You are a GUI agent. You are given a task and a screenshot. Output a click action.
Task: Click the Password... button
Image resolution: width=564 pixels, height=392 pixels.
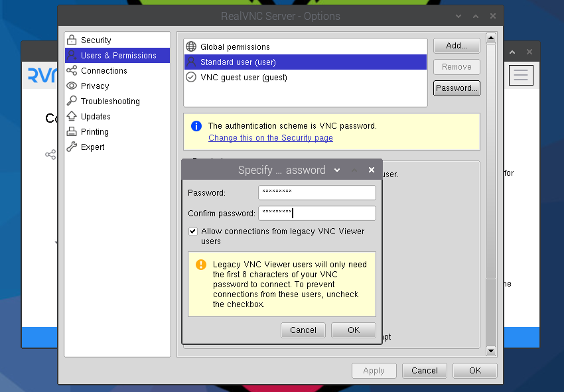pyautogui.click(x=457, y=88)
